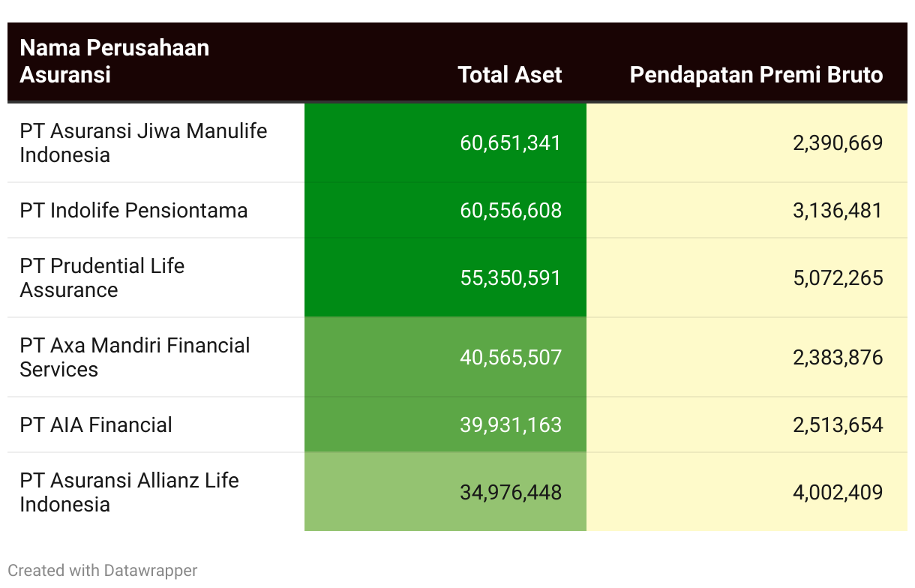Click the medium green 40,565,507 cell
The height and width of the screenshot is (588, 915).
click(x=510, y=357)
